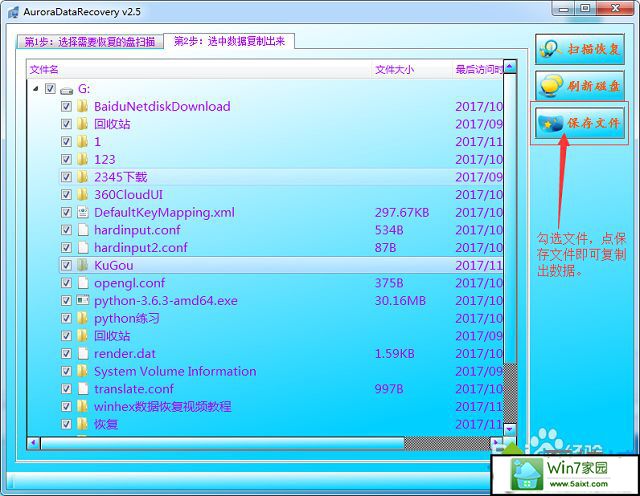Click the 保存文件 button
The width and height of the screenshot is (640, 496).
580,122
